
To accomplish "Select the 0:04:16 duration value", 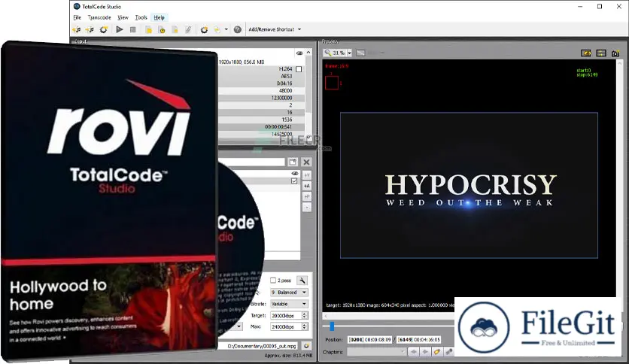I will pyautogui.click(x=284, y=83).
